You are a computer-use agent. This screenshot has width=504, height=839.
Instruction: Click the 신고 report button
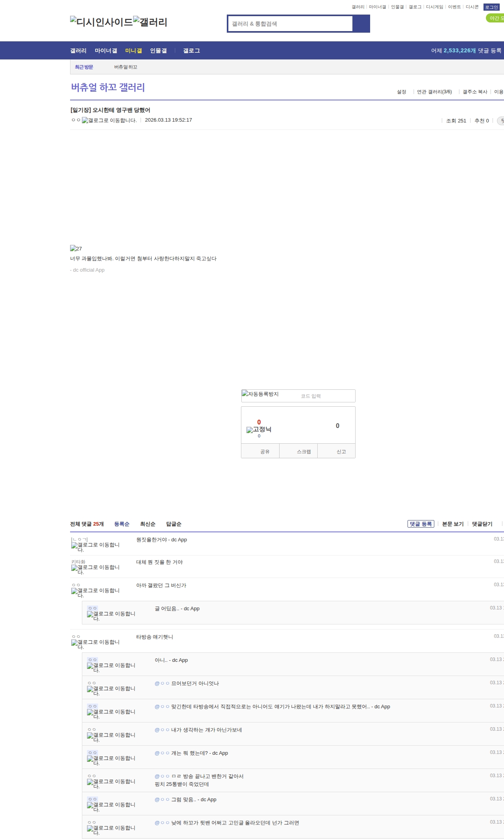click(341, 452)
